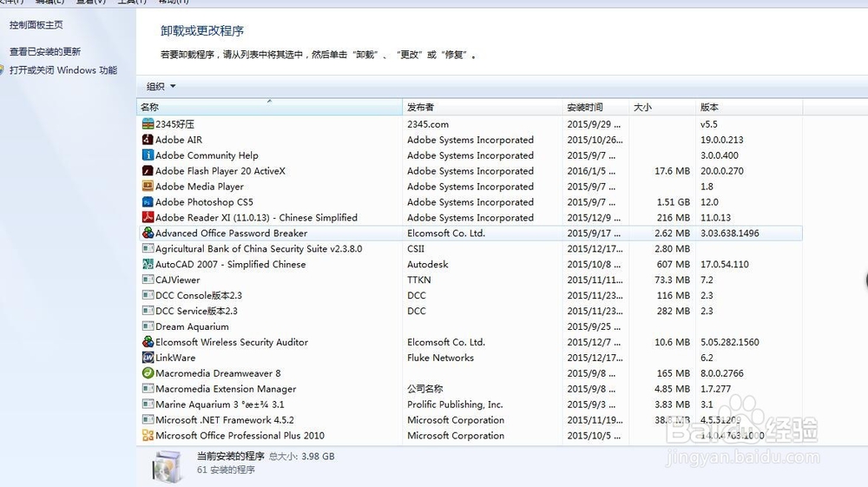This screenshot has height=487, width=868.
Task: Sort programs by the 安装时间 column
Action: (584, 108)
